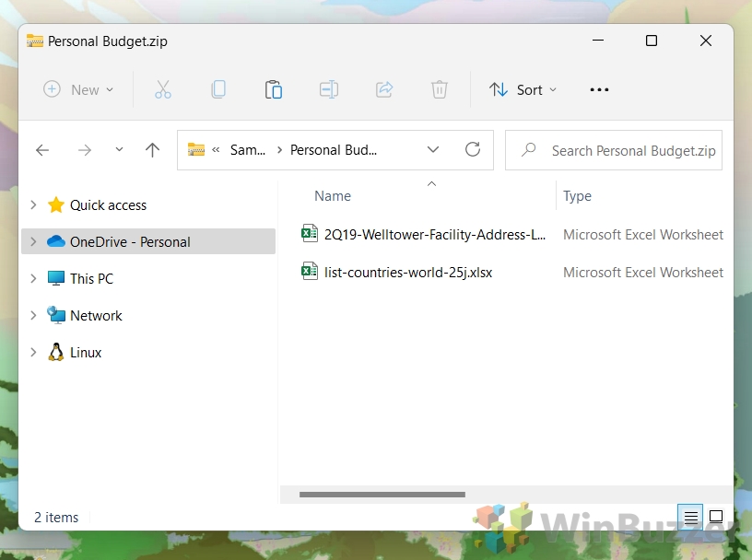Expand the Linux tree node
Screen dimensions: 752x560
coord(33,352)
